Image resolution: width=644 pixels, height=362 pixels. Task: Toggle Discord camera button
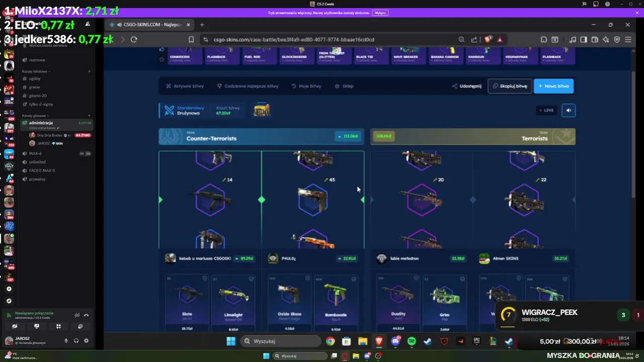coord(15,326)
